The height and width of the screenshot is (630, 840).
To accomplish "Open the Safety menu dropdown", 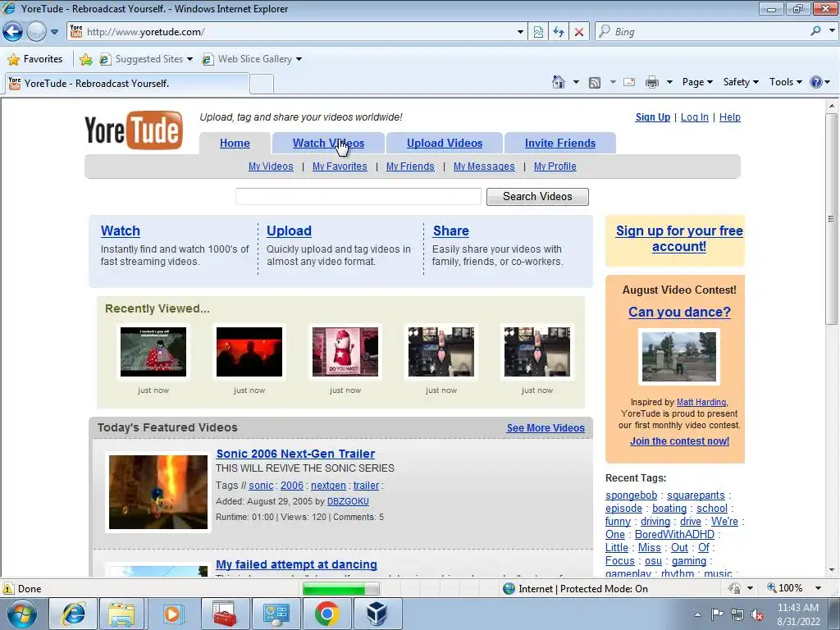I will tap(741, 82).
